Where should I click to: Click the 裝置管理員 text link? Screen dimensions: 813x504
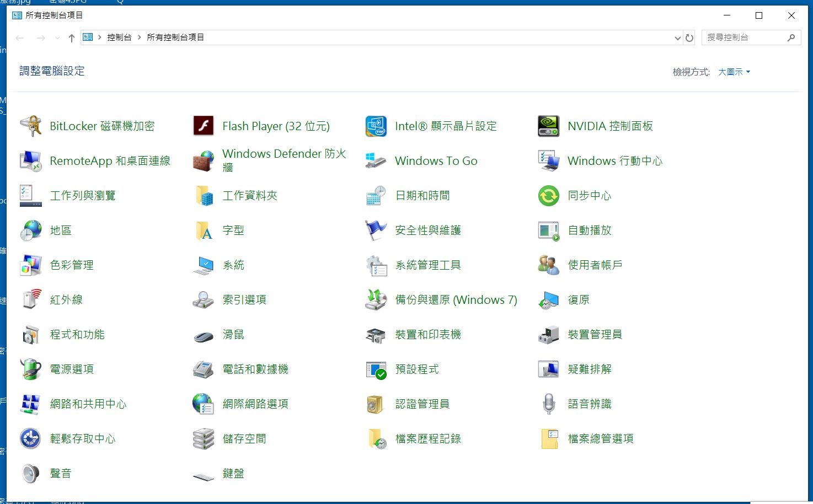tap(595, 334)
